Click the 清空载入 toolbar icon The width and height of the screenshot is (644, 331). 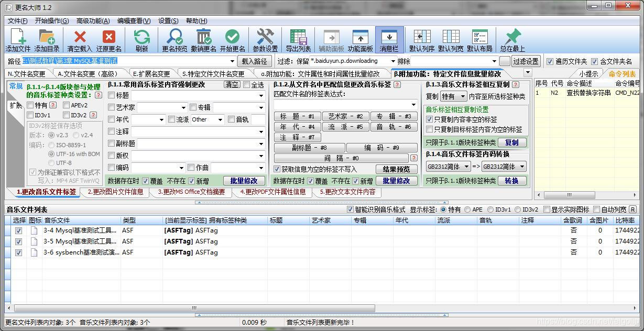80,40
